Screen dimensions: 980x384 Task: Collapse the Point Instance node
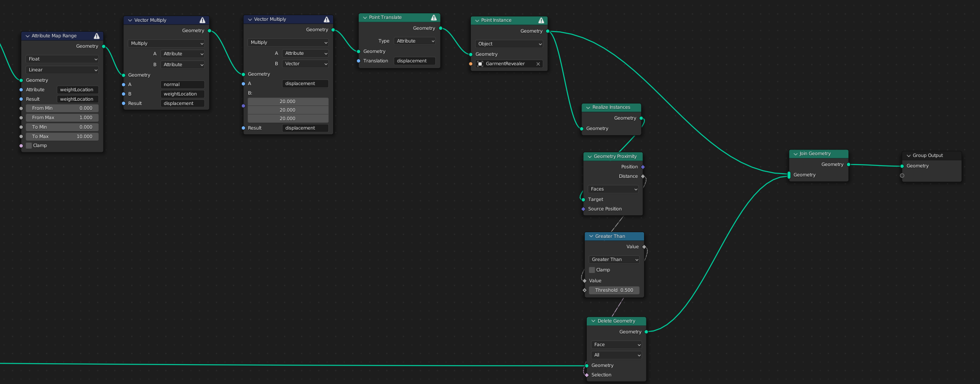pos(477,20)
